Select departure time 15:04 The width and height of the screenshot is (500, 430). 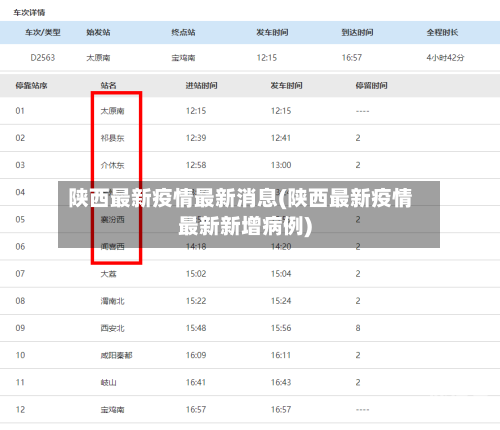point(281,274)
